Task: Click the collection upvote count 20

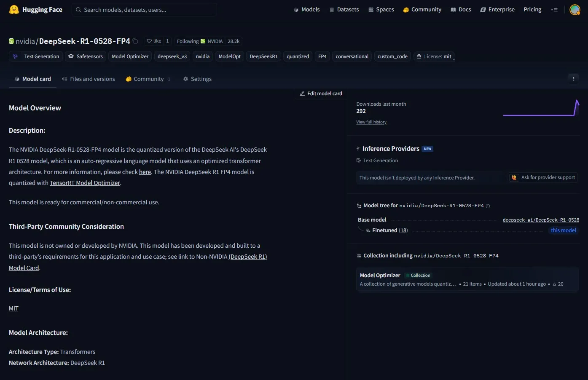Action: 558,284
